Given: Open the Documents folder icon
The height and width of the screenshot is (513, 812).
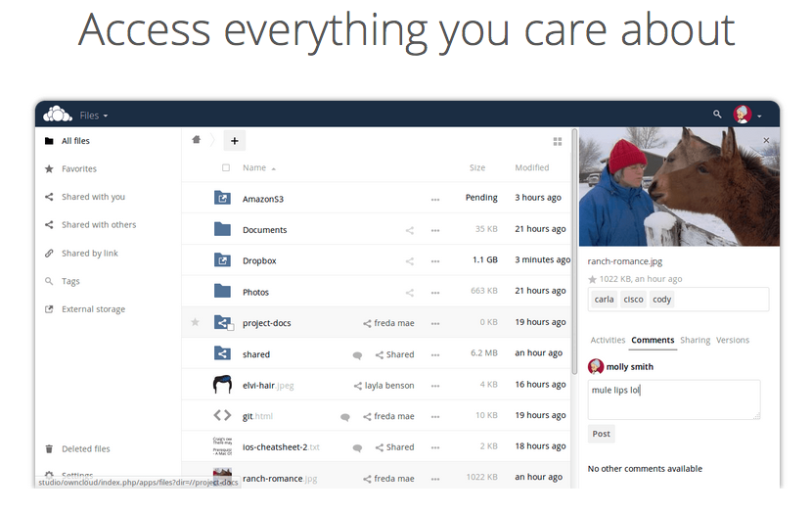Looking at the screenshot, I should (x=222, y=229).
